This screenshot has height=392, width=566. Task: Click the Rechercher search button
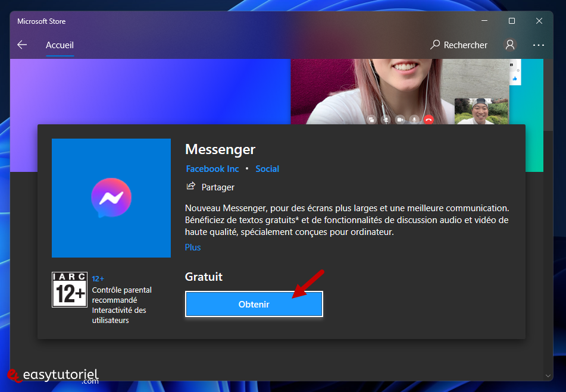click(x=459, y=45)
